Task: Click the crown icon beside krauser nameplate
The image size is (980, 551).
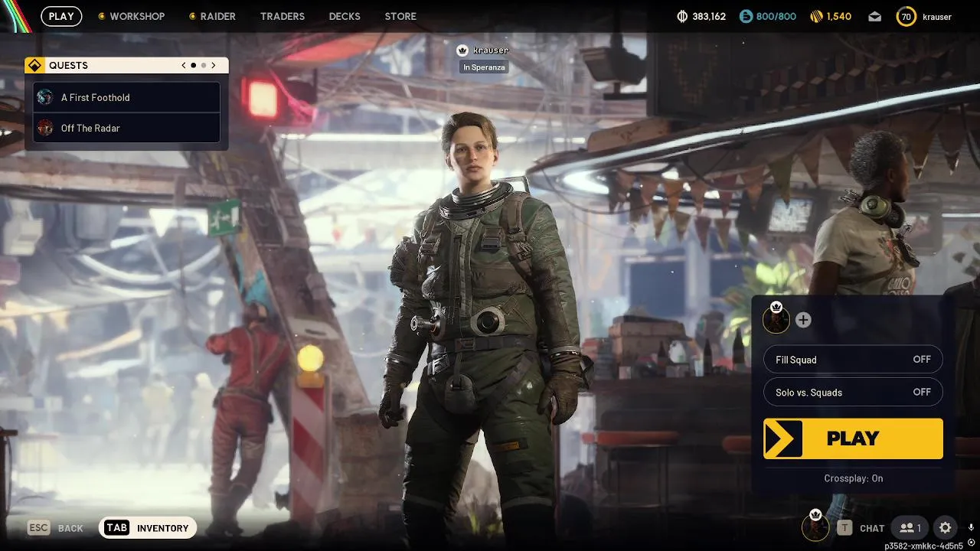Action: click(x=462, y=50)
